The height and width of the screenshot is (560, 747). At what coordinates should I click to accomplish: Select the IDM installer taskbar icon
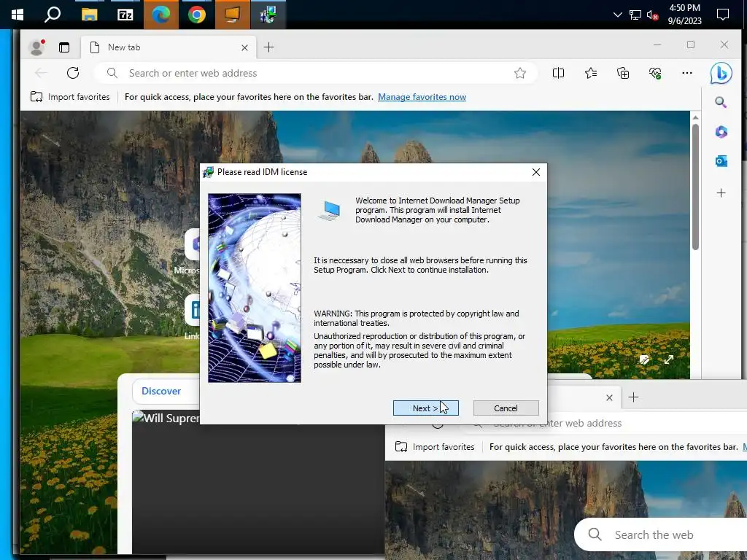[x=268, y=15]
